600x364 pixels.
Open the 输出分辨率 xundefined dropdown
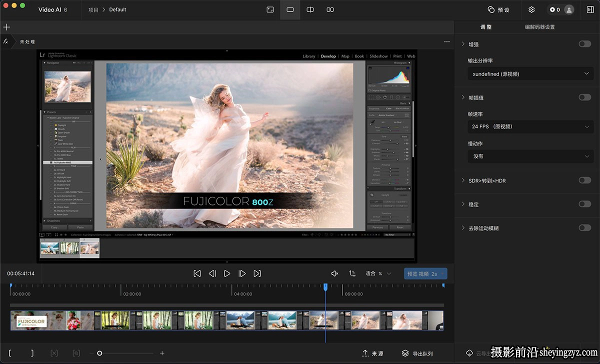click(x=530, y=73)
